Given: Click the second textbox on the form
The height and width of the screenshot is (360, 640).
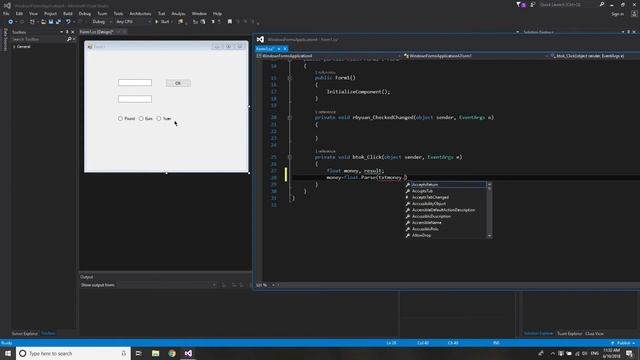Looking at the screenshot, I should click(135, 99).
